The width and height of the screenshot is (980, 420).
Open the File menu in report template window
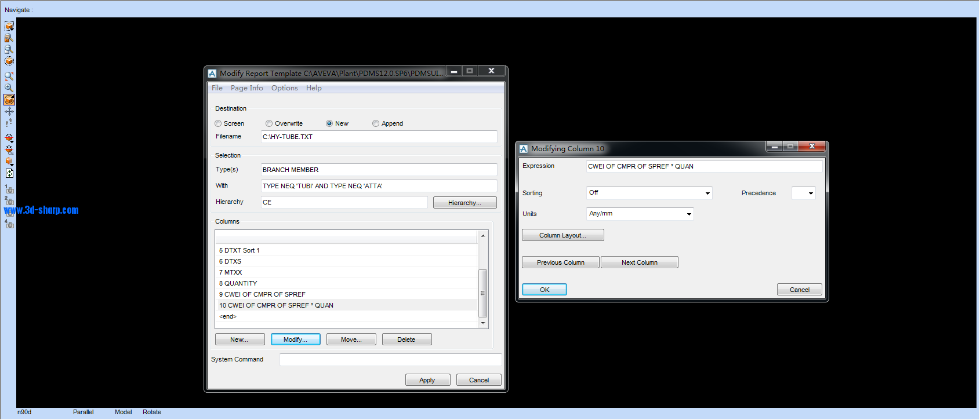pos(217,88)
